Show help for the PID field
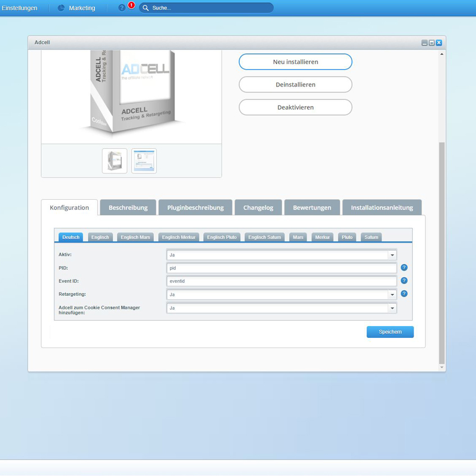The height and width of the screenshot is (476, 476). tap(404, 267)
